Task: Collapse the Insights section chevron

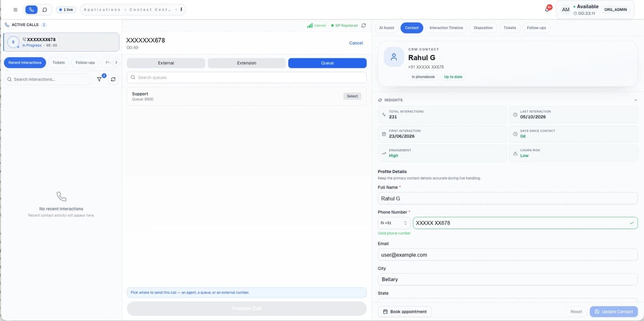Action: tap(636, 100)
